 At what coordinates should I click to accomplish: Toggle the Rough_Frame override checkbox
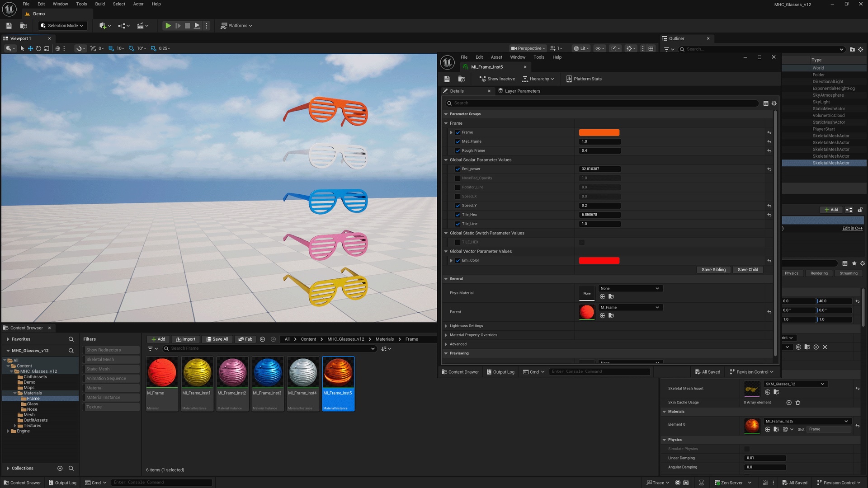coord(458,150)
